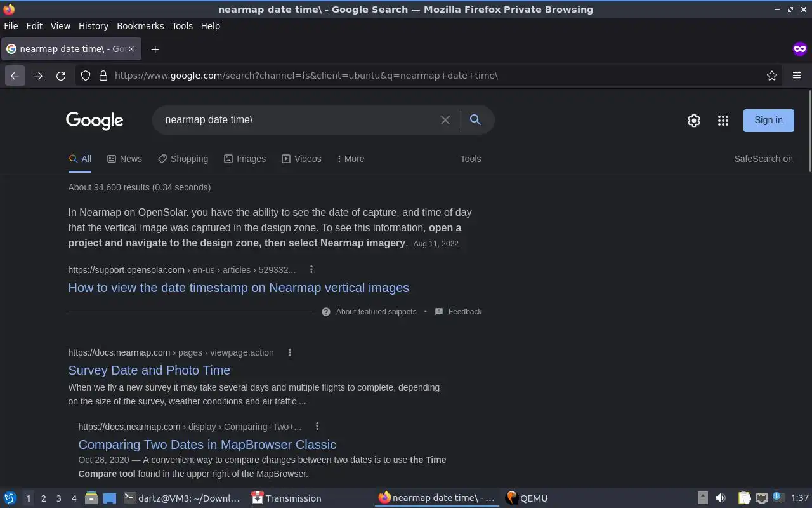
Task: Open removable media tray icon
Action: pyautogui.click(x=702, y=498)
